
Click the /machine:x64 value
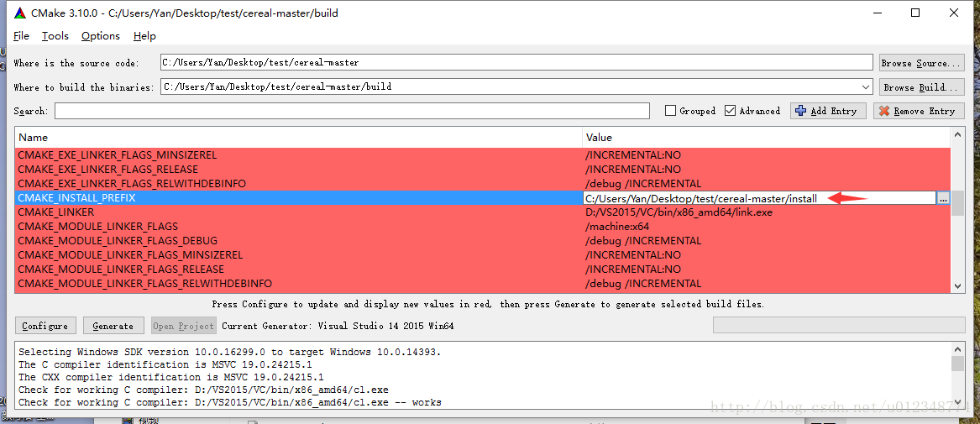click(617, 227)
